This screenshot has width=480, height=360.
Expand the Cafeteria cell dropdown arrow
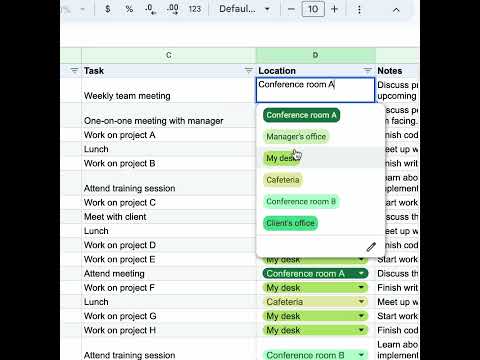(x=361, y=302)
